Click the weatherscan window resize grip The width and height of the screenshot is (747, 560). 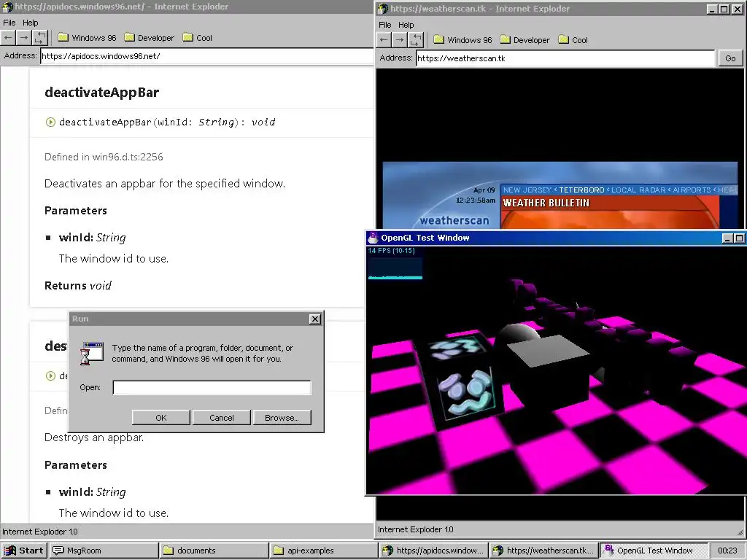click(x=740, y=532)
